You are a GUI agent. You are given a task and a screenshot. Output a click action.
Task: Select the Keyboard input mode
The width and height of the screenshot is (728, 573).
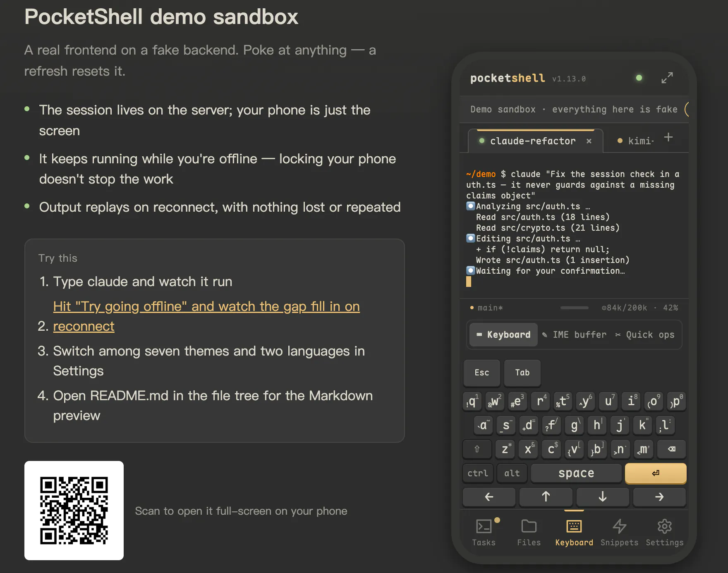[503, 334]
